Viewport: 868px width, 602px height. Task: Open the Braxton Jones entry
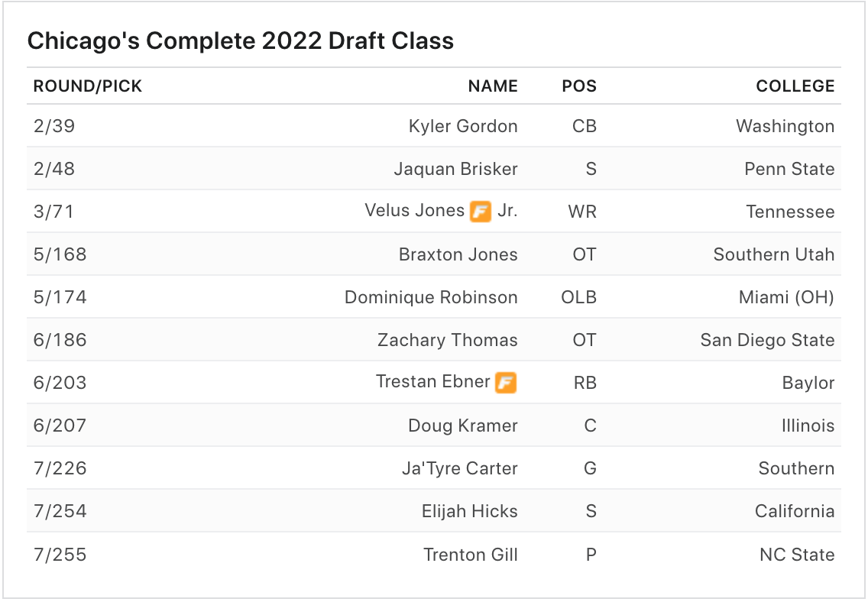coord(458,254)
